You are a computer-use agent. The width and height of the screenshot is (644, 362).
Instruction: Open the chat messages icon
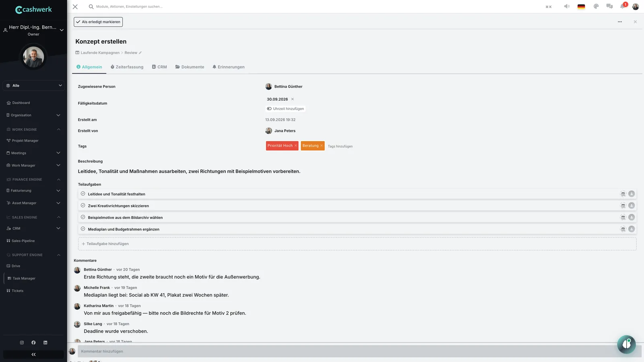[609, 6]
